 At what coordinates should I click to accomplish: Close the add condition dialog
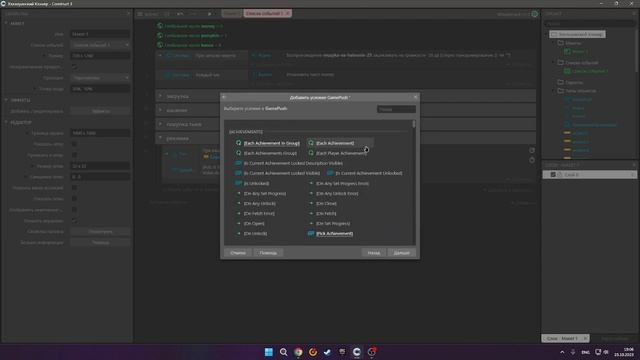416,97
